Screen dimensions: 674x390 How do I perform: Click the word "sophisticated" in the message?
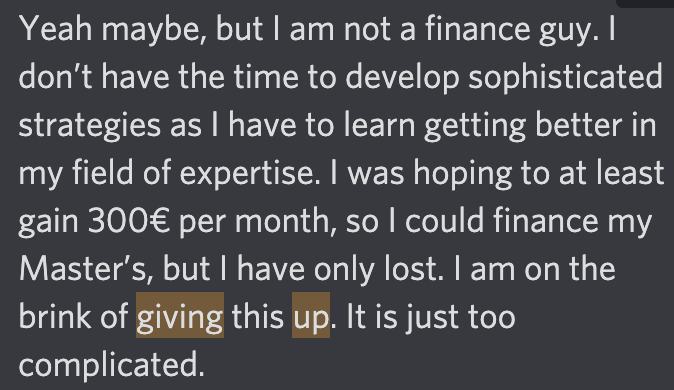565,77
